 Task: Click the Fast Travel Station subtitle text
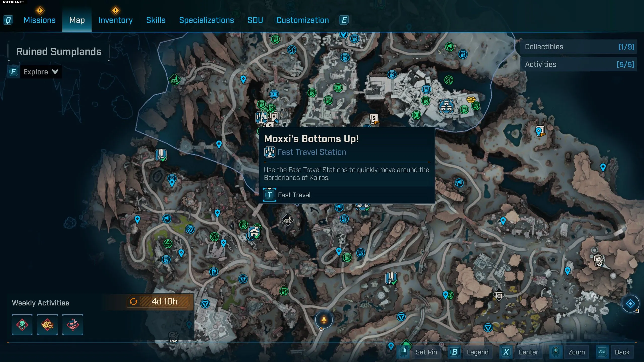(312, 152)
